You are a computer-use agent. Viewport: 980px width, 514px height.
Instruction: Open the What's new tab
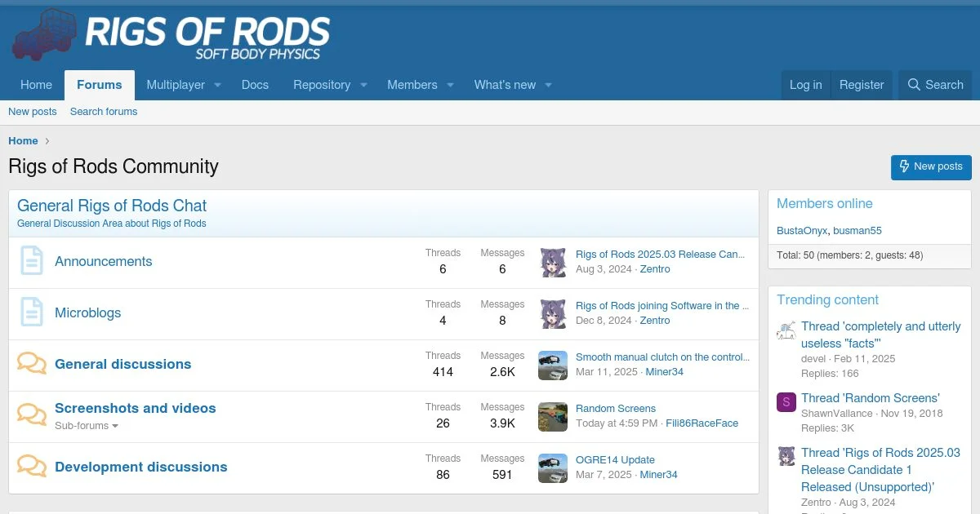(x=505, y=85)
